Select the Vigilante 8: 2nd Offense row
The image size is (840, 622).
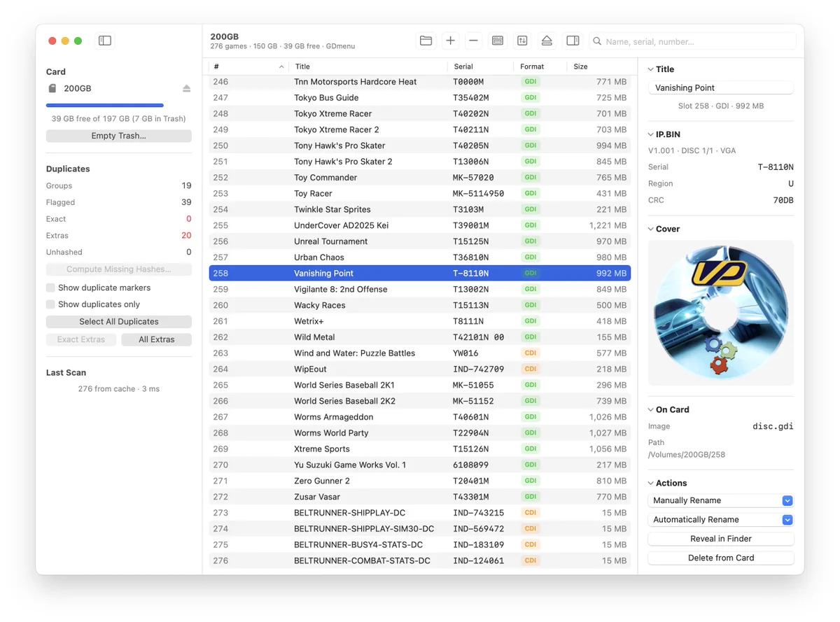(420, 289)
